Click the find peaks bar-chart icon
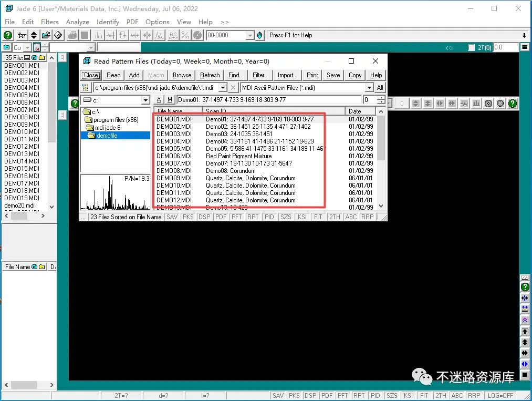 (99, 35)
